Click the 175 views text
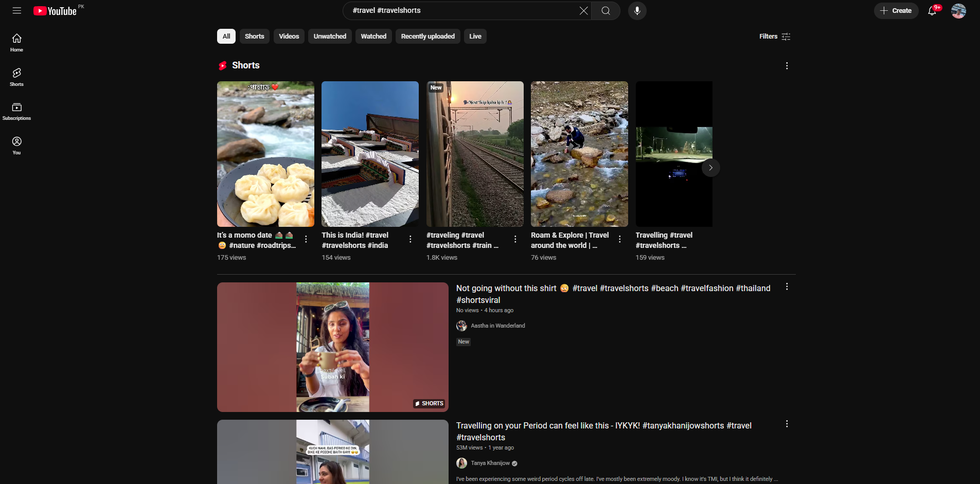The width and height of the screenshot is (980, 484). pyautogui.click(x=231, y=258)
